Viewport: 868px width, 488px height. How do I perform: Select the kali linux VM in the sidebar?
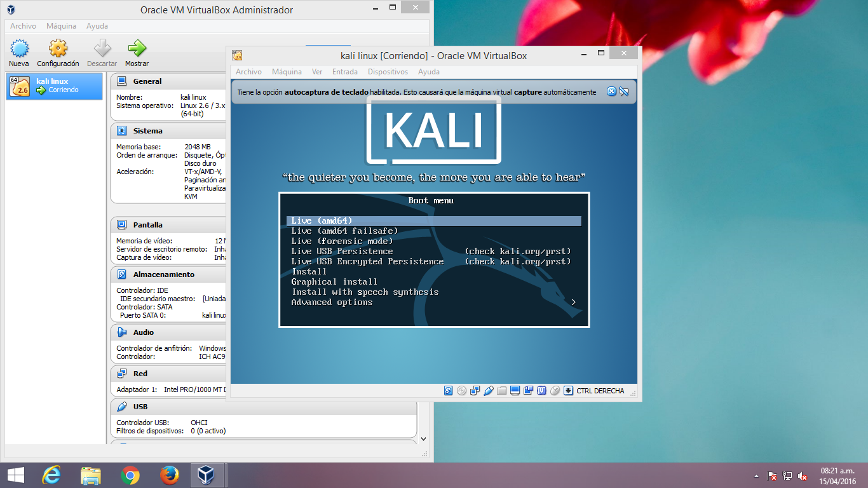pos(54,86)
